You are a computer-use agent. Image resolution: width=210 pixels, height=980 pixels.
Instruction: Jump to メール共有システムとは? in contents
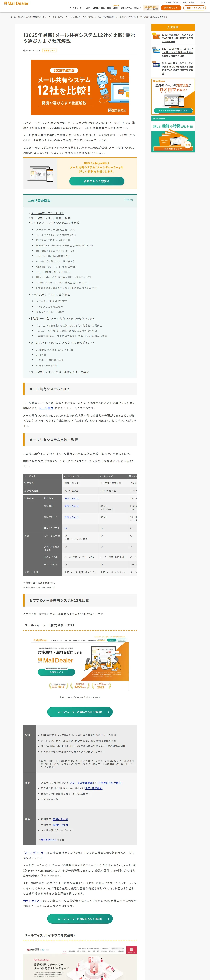coord(47,213)
